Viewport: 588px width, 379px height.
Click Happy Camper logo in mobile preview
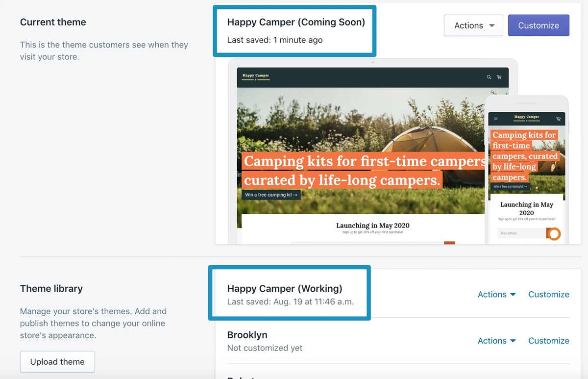point(527,118)
